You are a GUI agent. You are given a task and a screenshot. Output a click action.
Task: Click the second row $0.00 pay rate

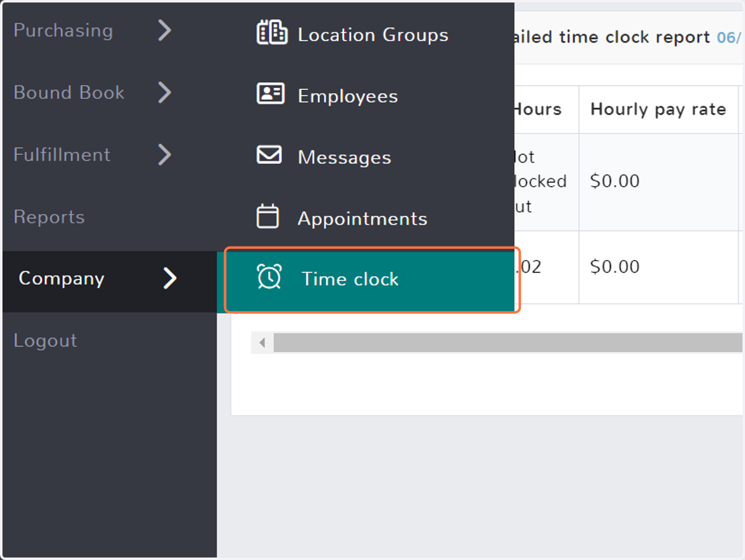pos(615,267)
